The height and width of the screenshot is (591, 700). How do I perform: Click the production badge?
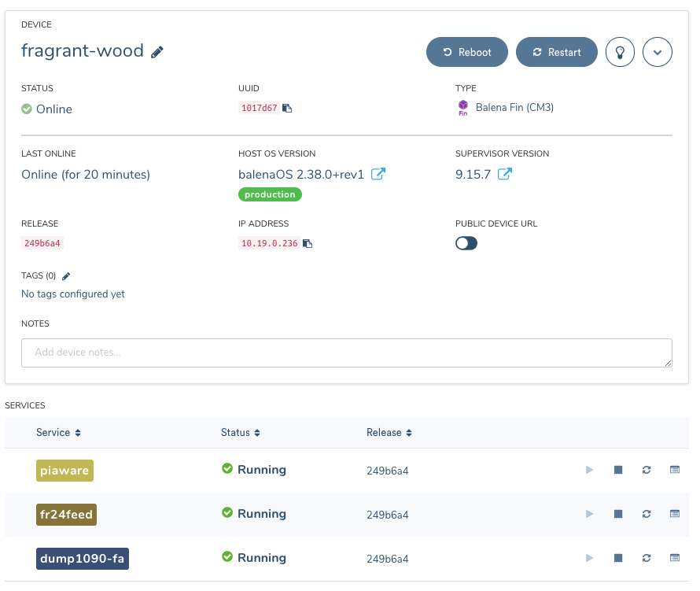point(270,194)
